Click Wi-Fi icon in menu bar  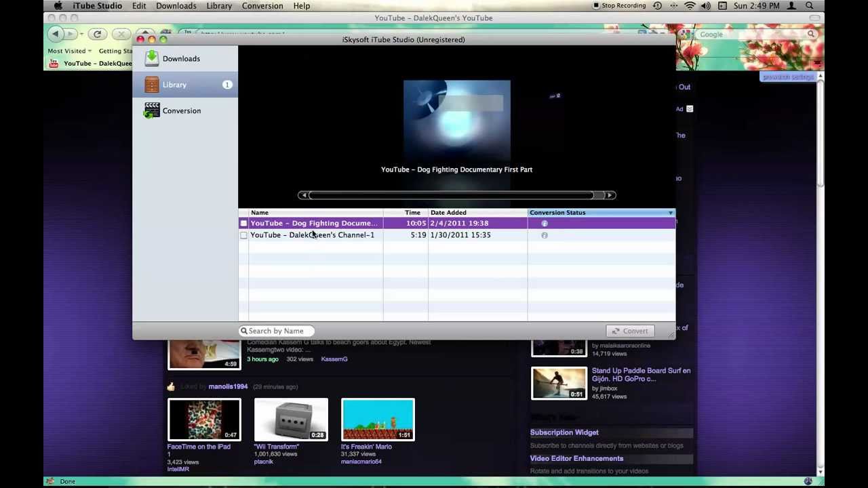(x=690, y=5)
